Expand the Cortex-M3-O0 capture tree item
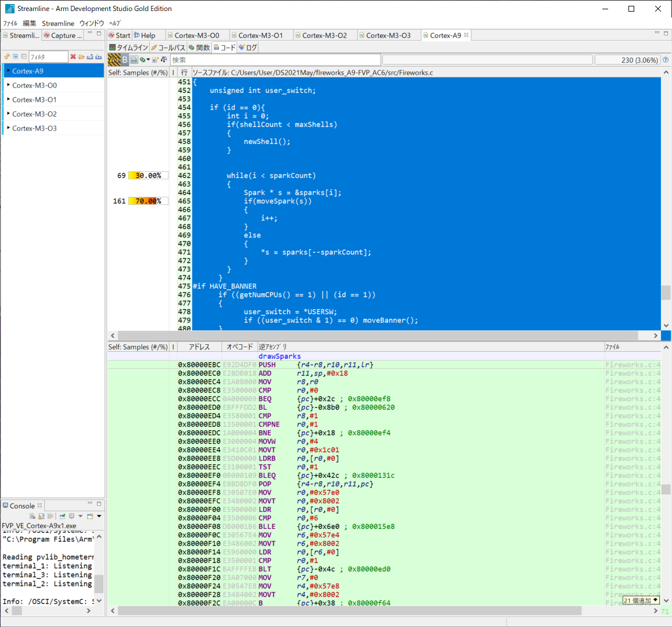Image resolution: width=672 pixels, height=627 pixels. 8,85
